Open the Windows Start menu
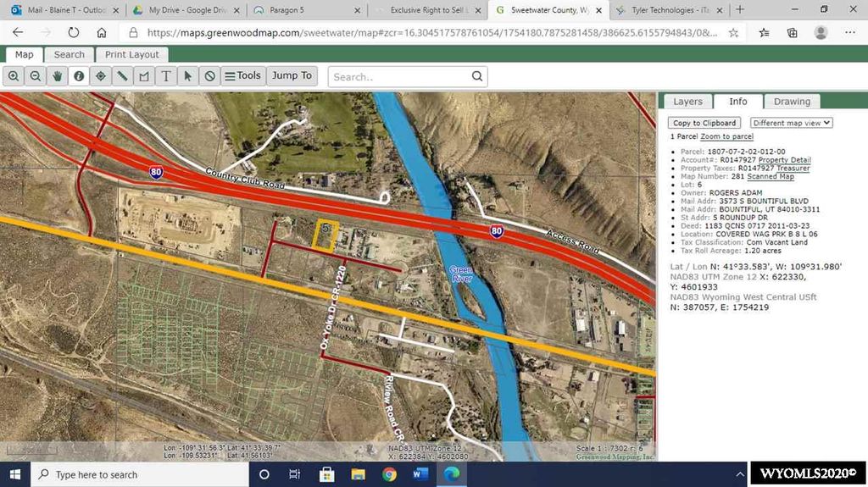This screenshot has height=487, width=868. 15,474
